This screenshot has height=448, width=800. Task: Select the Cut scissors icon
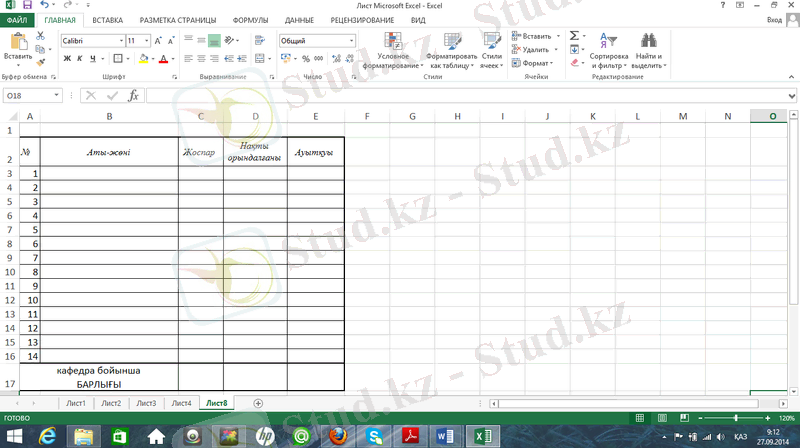point(40,36)
